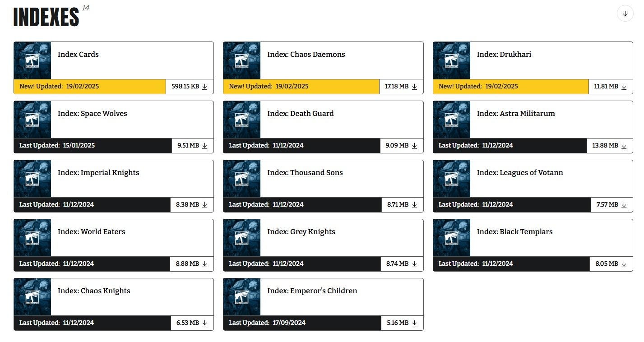
Task: Open the Index Cards thumbnail image
Action: pyautogui.click(x=32, y=60)
